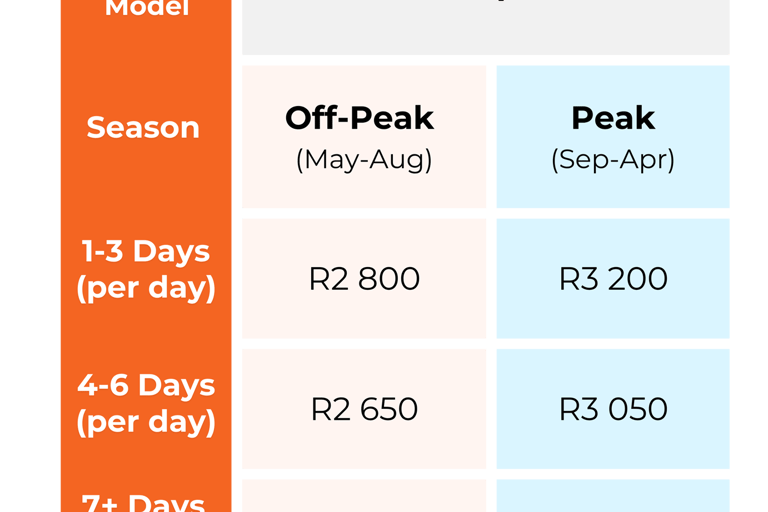Select the R2 800 price cell
Image resolution: width=768 pixels, height=512 pixels.
[x=364, y=278]
